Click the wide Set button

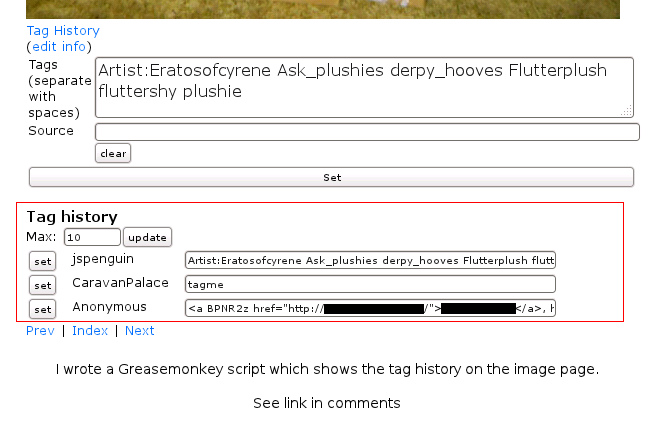pyautogui.click(x=332, y=177)
